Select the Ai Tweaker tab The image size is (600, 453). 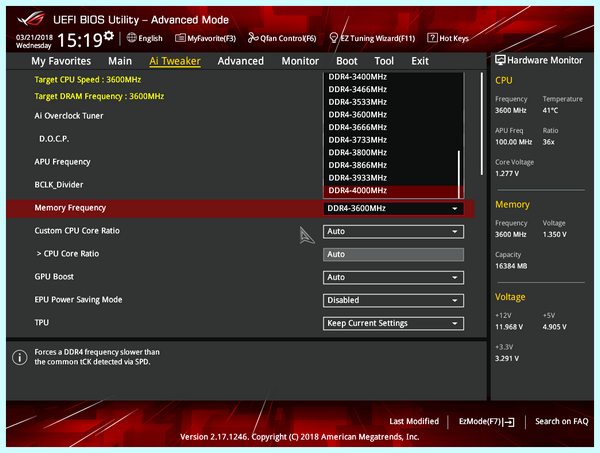pos(175,61)
